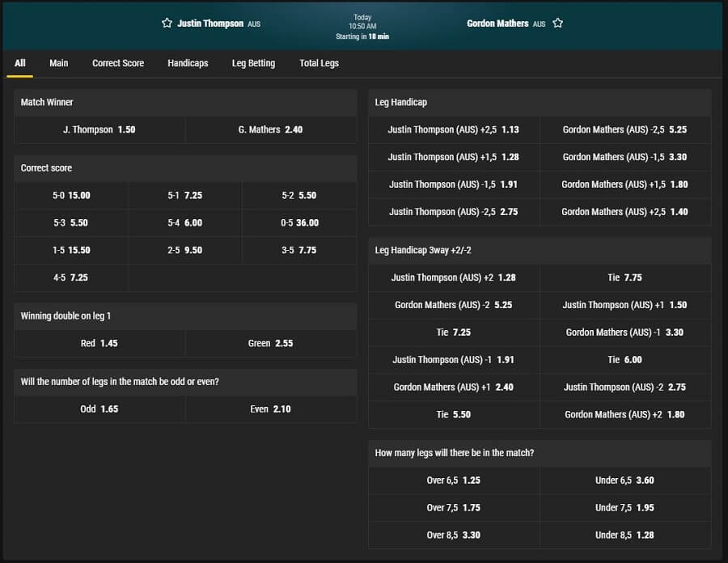The image size is (728, 563).
Task: Bet Over 8,5 legs at 3.30
Action: tap(454, 535)
